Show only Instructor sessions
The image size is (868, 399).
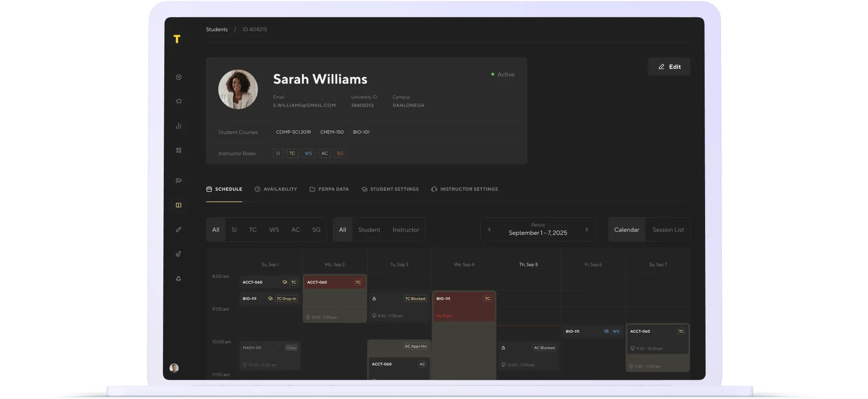[x=406, y=230]
